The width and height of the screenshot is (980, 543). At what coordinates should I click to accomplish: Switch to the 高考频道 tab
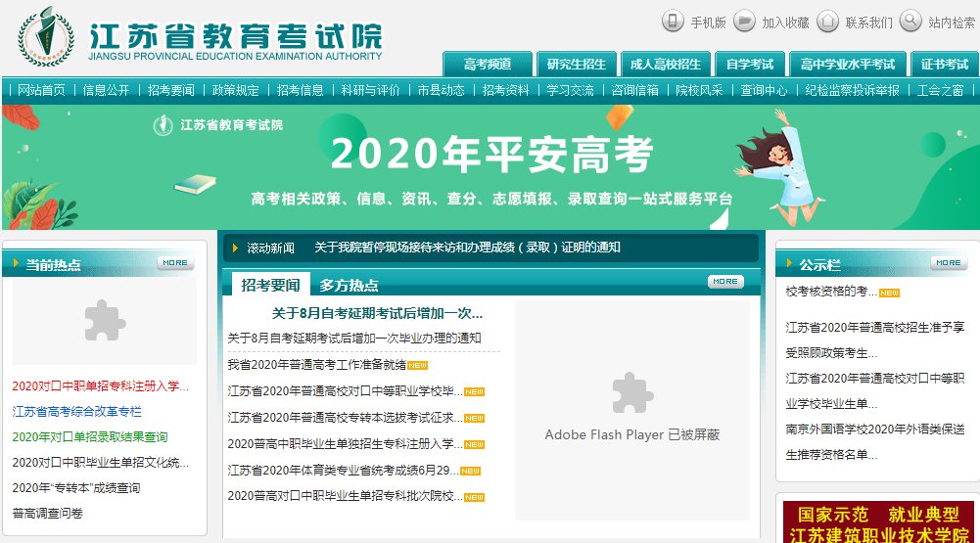(x=488, y=64)
